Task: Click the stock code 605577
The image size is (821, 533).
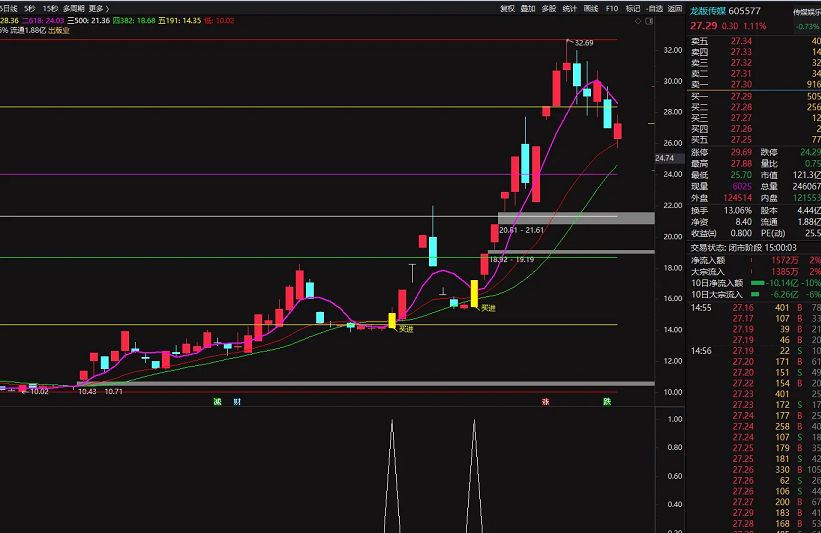Action: [744, 10]
